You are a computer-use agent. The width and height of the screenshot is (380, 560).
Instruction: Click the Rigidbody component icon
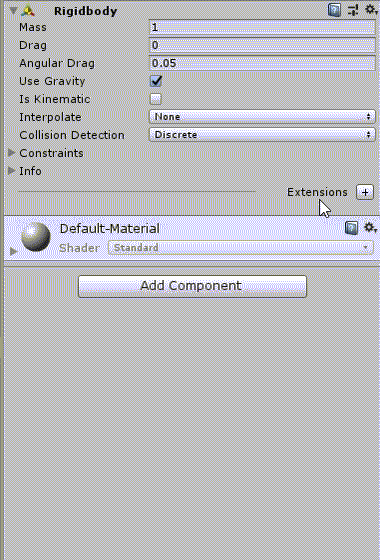click(x=28, y=11)
